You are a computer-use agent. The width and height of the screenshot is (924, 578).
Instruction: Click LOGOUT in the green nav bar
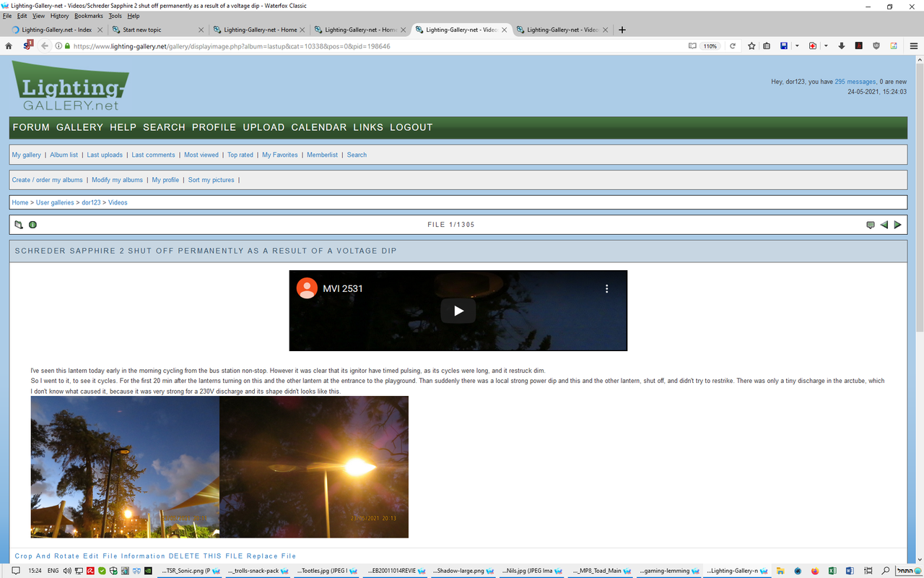coord(411,127)
